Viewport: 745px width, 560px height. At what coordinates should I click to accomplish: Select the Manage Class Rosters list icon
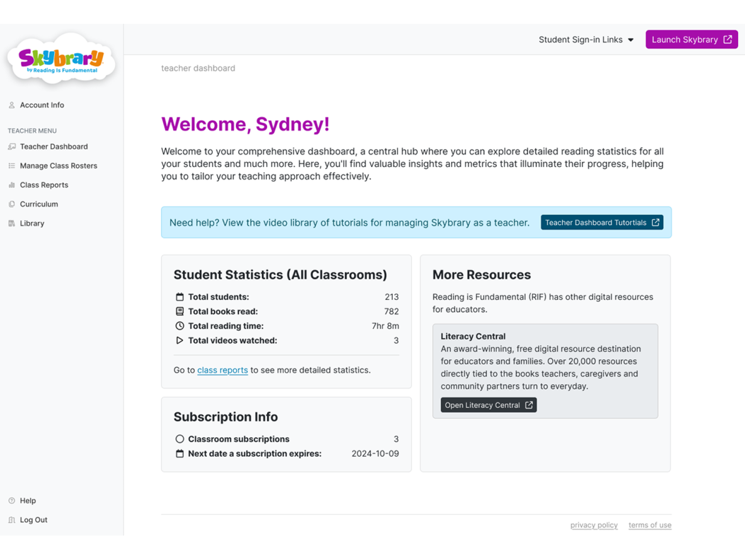tap(11, 166)
